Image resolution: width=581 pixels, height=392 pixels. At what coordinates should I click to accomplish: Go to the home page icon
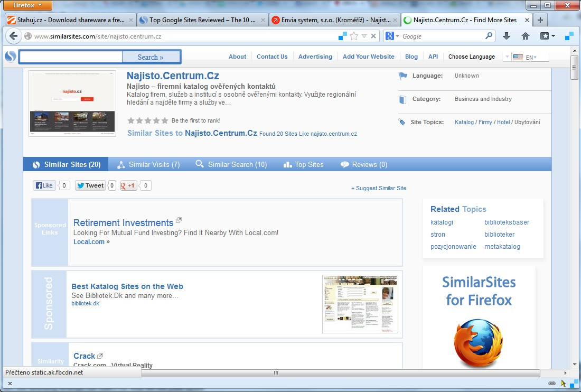point(526,36)
